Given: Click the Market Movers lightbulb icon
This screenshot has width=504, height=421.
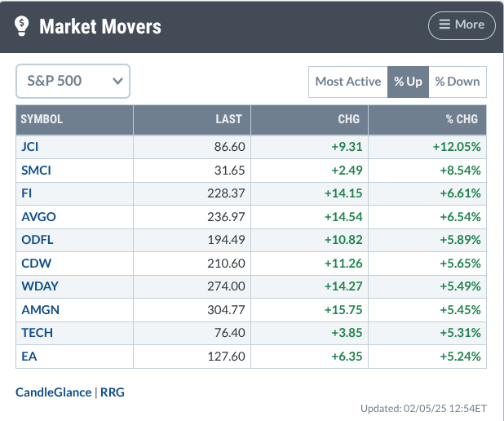Looking at the screenshot, I should [22, 26].
